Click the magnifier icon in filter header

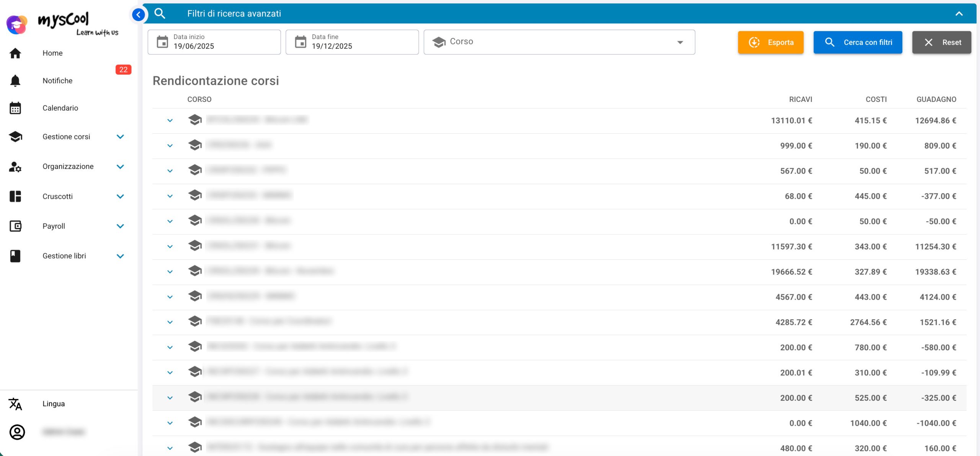(160, 14)
